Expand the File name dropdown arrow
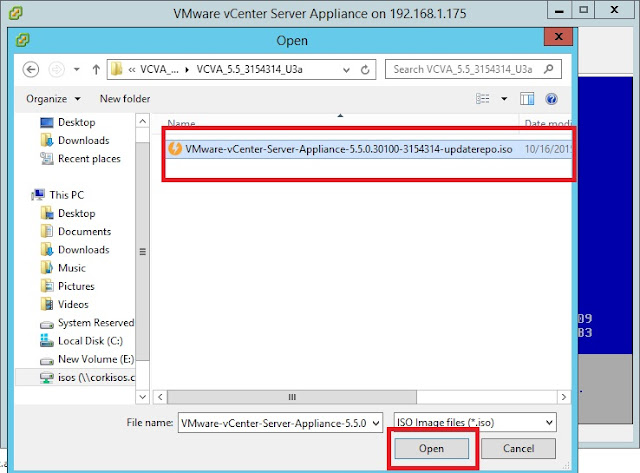 click(376, 423)
